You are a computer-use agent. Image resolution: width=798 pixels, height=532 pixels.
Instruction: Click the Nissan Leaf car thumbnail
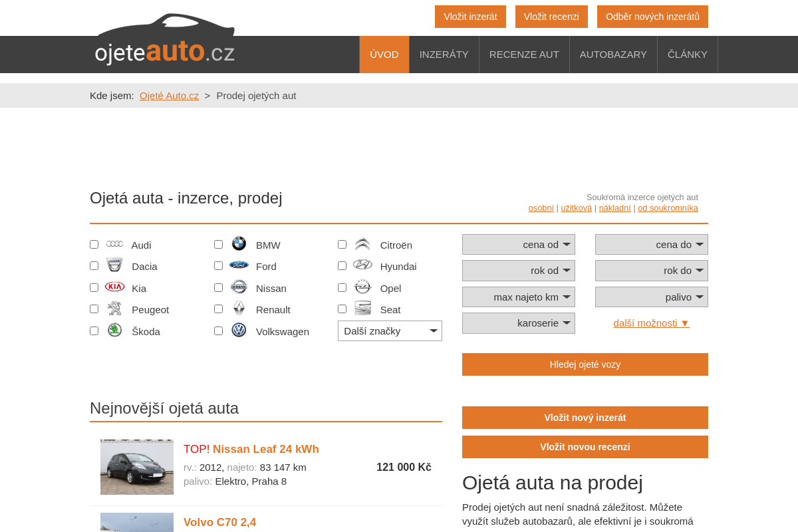137,467
